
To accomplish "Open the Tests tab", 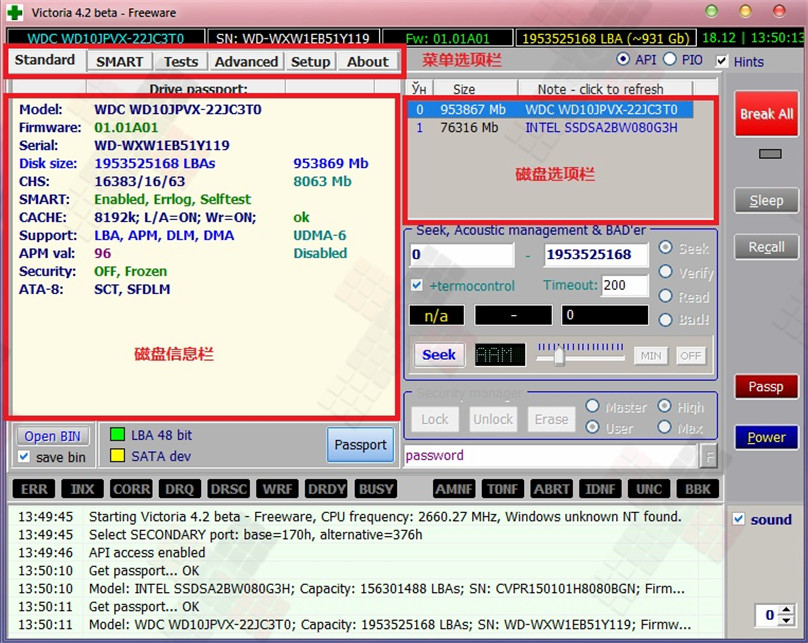I will [181, 62].
